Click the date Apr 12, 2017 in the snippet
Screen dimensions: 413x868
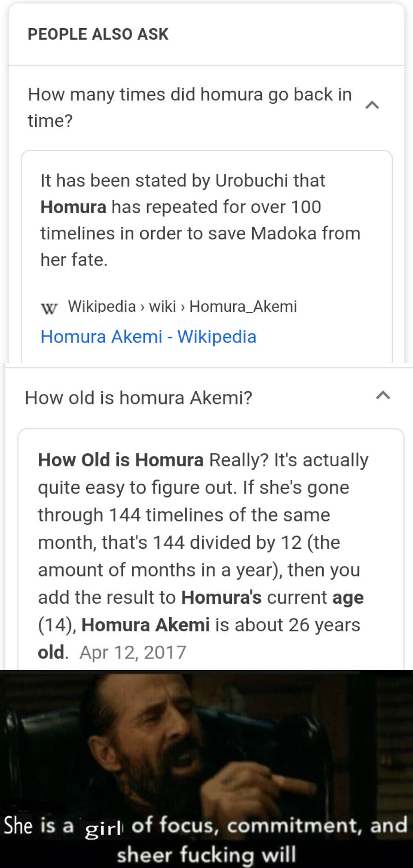click(134, 652)
